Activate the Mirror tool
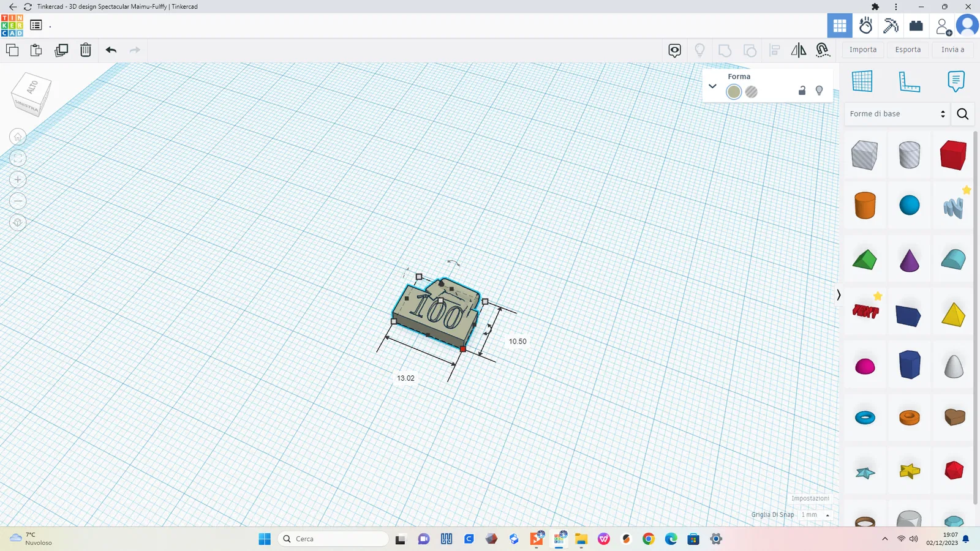 799,50
